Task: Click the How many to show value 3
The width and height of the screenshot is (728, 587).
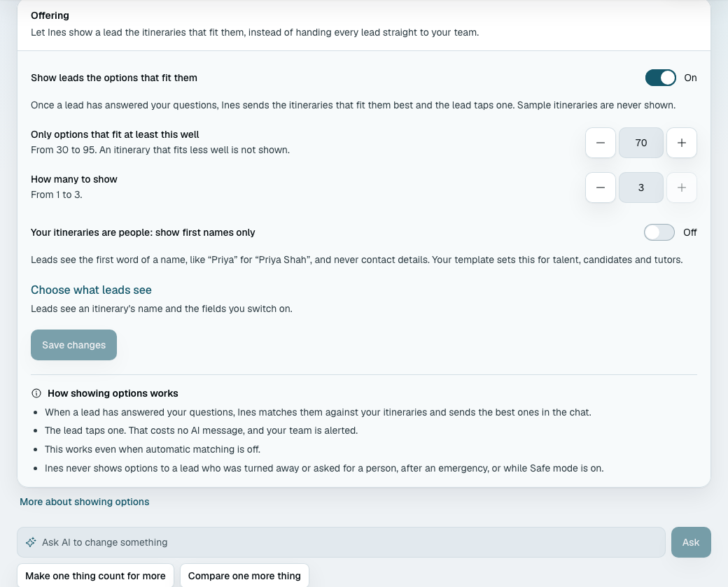Action: [641, 188]
